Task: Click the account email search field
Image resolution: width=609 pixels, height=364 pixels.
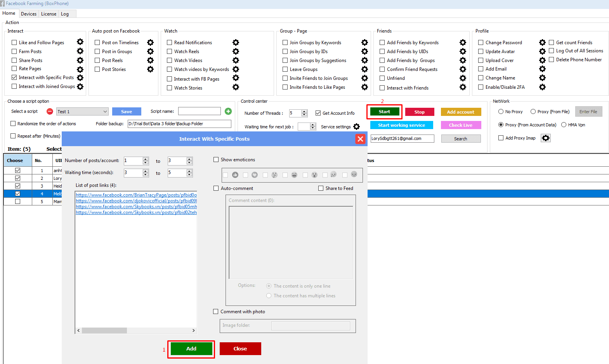Action: point(402,138)
